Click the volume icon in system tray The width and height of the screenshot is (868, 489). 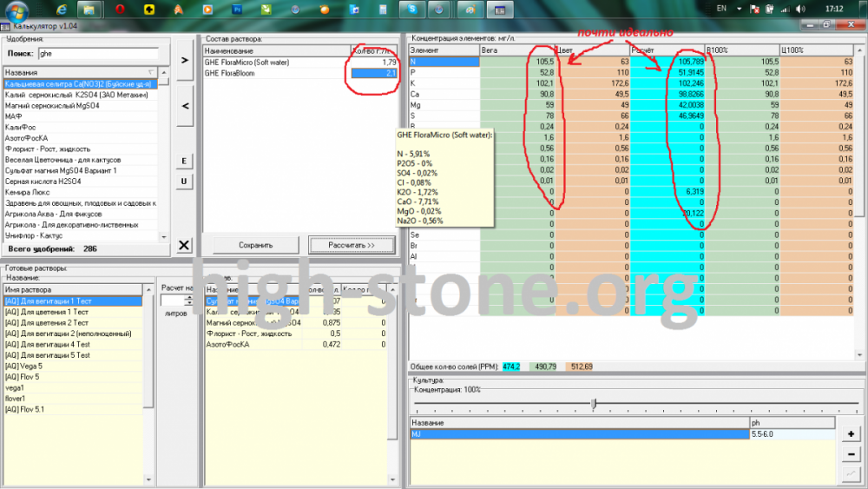(800, 9)
